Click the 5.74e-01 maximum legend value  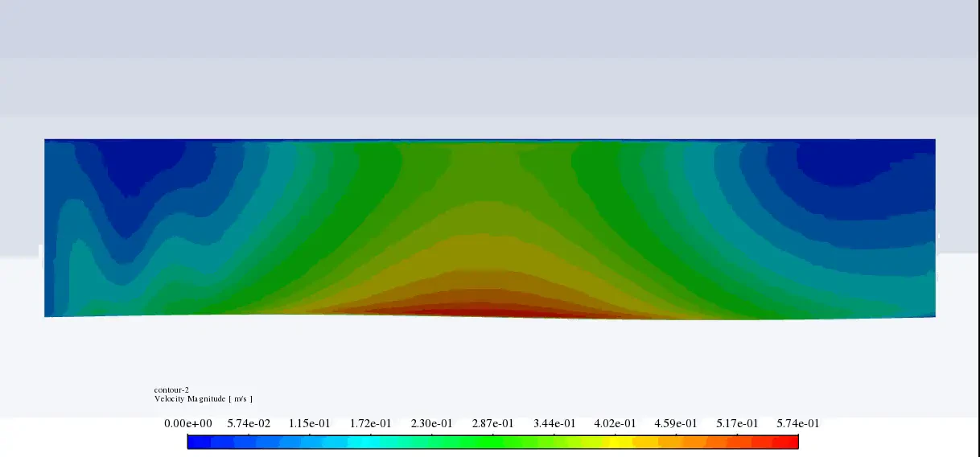pos(798,423)
